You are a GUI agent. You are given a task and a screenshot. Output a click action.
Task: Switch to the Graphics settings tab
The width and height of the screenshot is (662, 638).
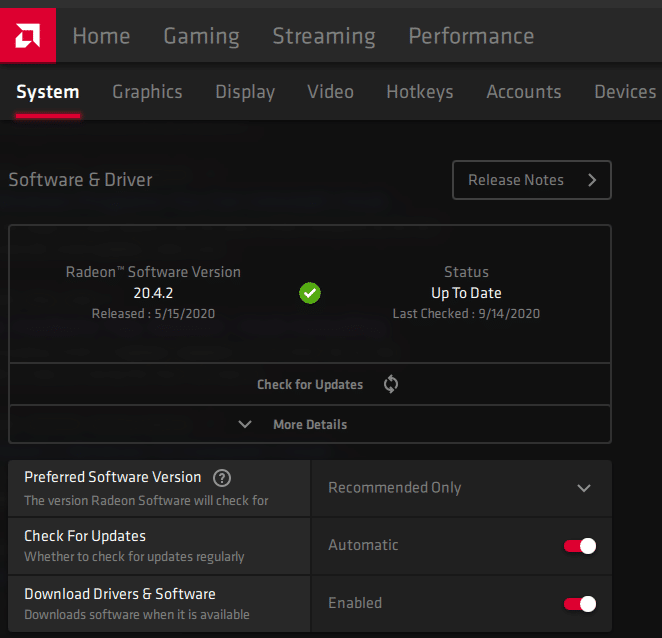(147, 92)
